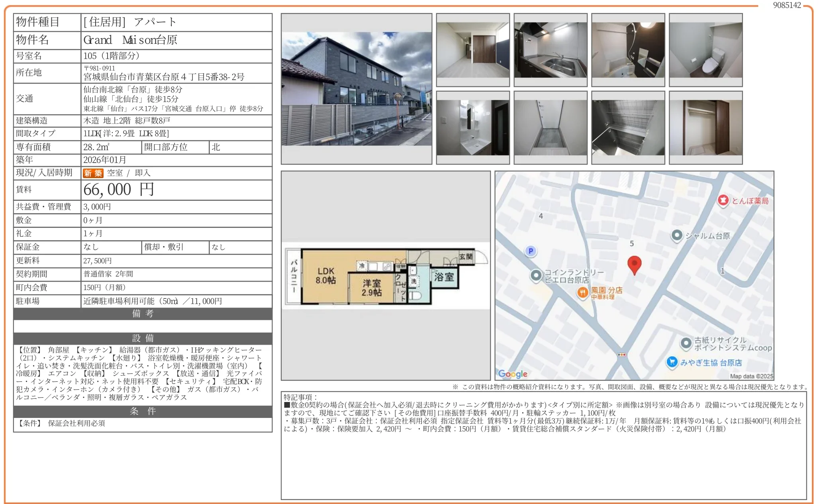This screenshot has width=819, height=504.
Task: Open the bathroom shower photo thumbnail
Action: [628, 50]
